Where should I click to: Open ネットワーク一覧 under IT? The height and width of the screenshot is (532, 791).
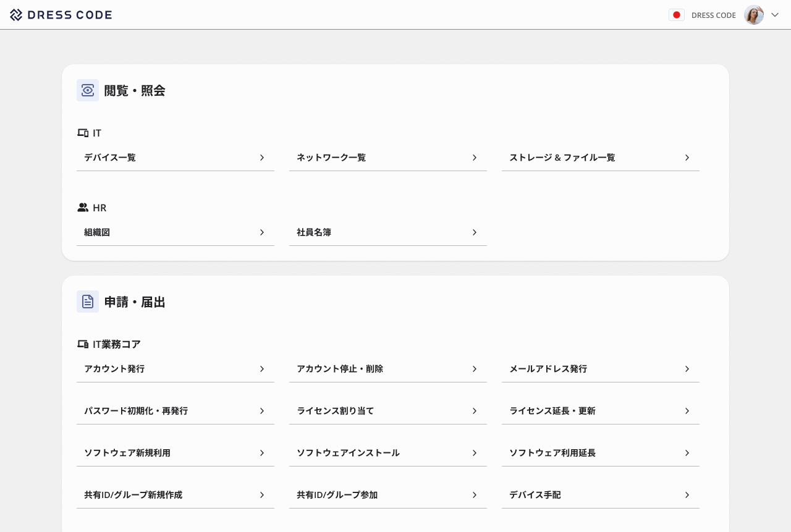coord(331,158)
